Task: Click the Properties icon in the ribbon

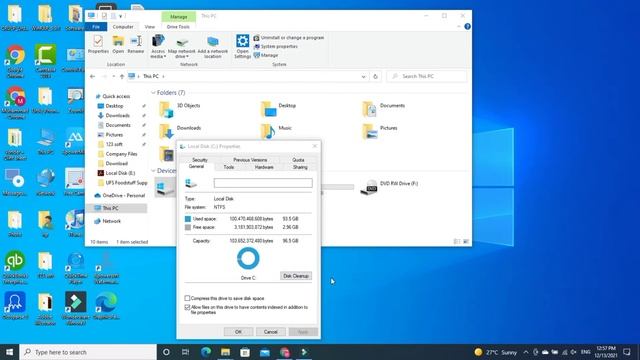Action: [98, 44]
